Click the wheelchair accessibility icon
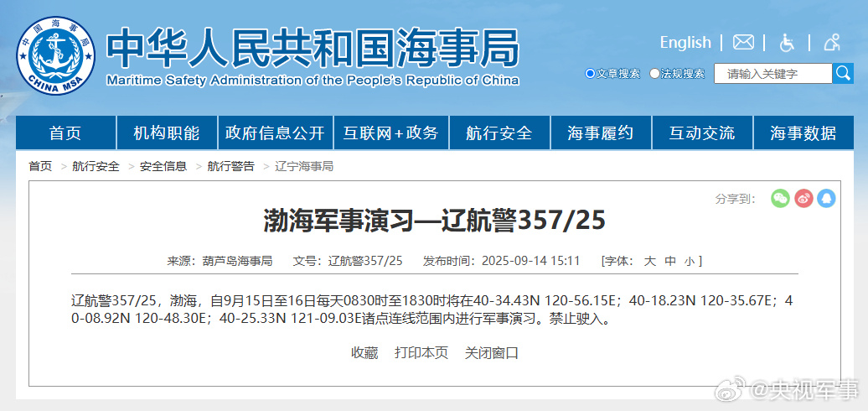Screen dimensions: 868x411 click(787, 42)
